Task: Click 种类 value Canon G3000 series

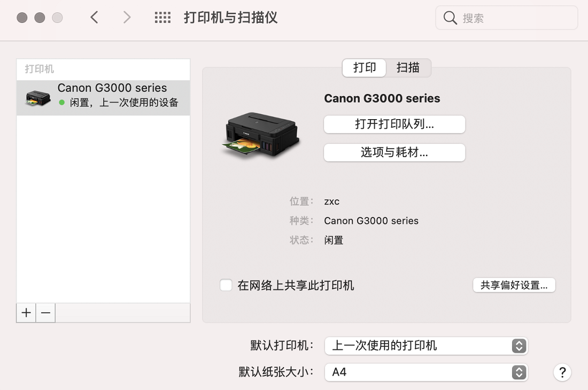Action: [372, 221]
